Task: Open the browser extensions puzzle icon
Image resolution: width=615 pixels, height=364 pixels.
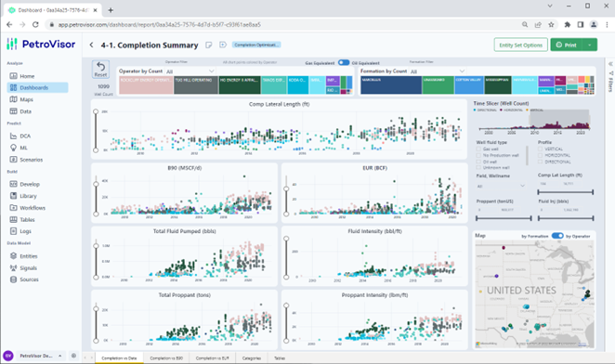Action: click(567, 24)
